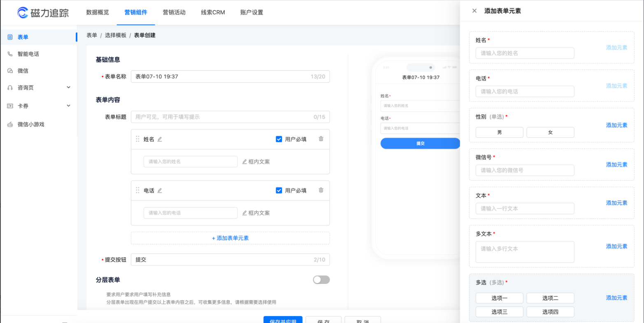This screenshot has width=644, height=323.
Task: Click 添加元素 next to 性别
Action: point(616,125)
